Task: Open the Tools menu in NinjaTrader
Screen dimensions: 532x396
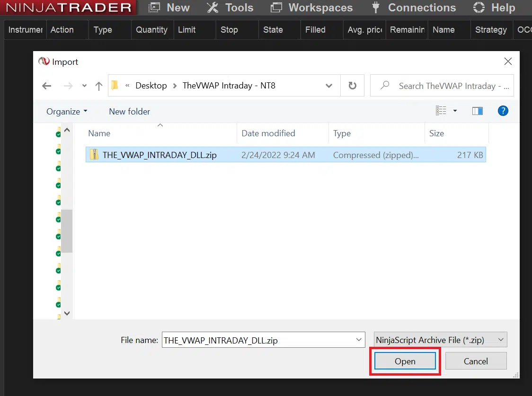Action: coord(230,8)
